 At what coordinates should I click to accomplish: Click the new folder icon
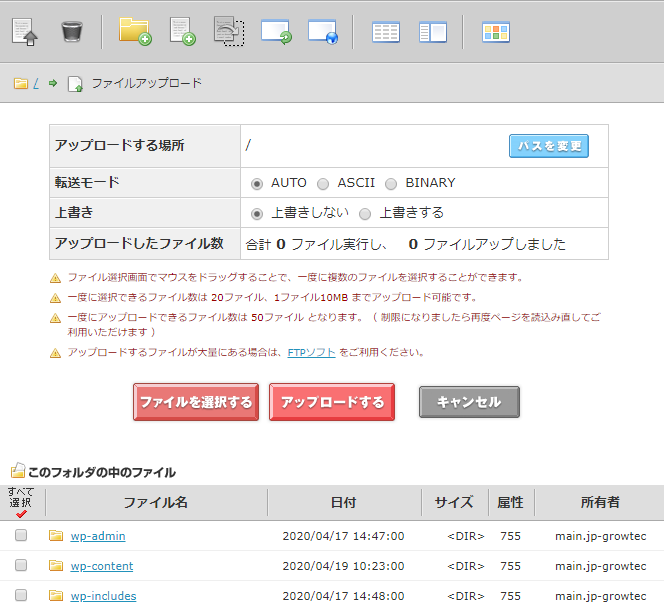pos(135,31)
